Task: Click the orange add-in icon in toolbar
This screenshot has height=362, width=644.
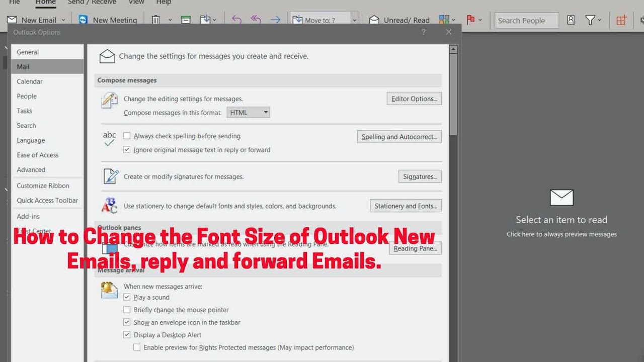Action: [621, 20]
